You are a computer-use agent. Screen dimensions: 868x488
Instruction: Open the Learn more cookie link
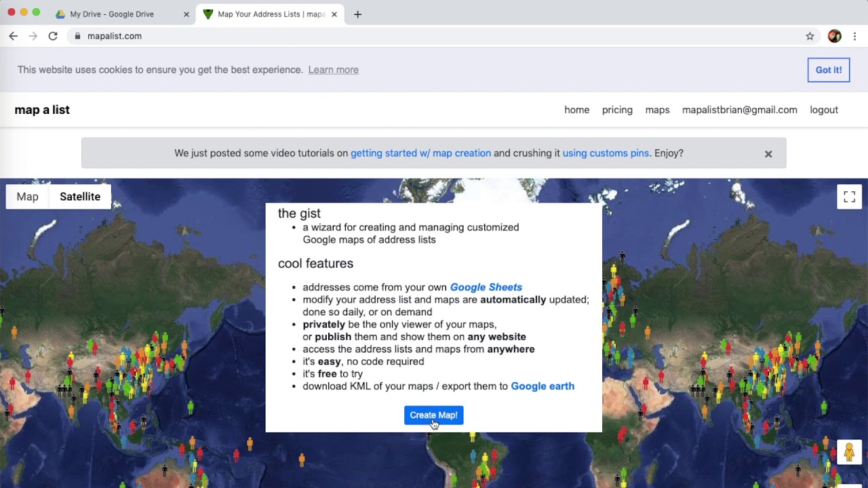334,70
